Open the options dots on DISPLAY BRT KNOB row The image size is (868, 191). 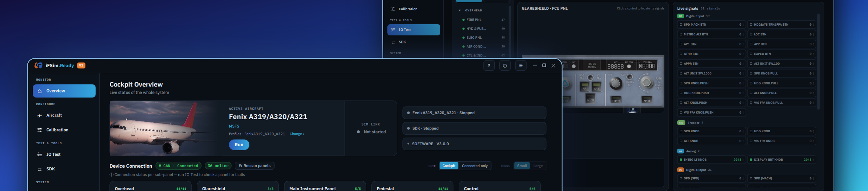pyautogui.click(x=813, y=160)
